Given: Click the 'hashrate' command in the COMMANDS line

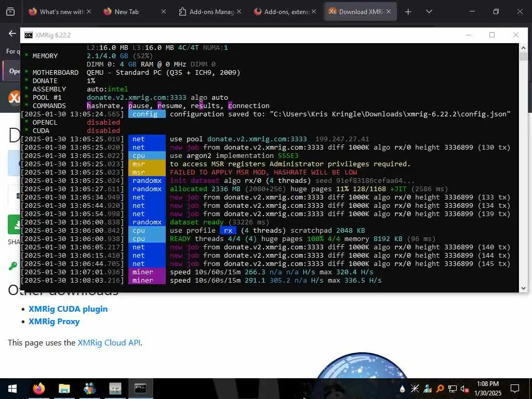Looking at the screenshot, I should point(103,106).
